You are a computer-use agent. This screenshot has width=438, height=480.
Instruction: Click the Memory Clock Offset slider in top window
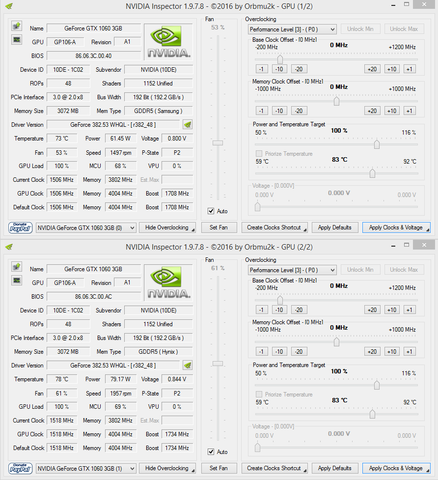[x=336, y=101]
